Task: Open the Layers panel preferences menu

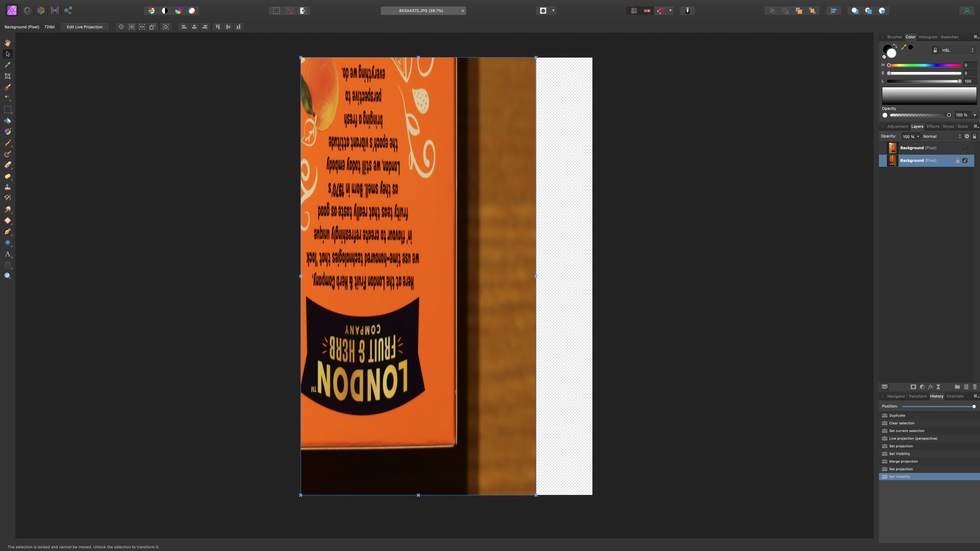Action: [976, 126]
